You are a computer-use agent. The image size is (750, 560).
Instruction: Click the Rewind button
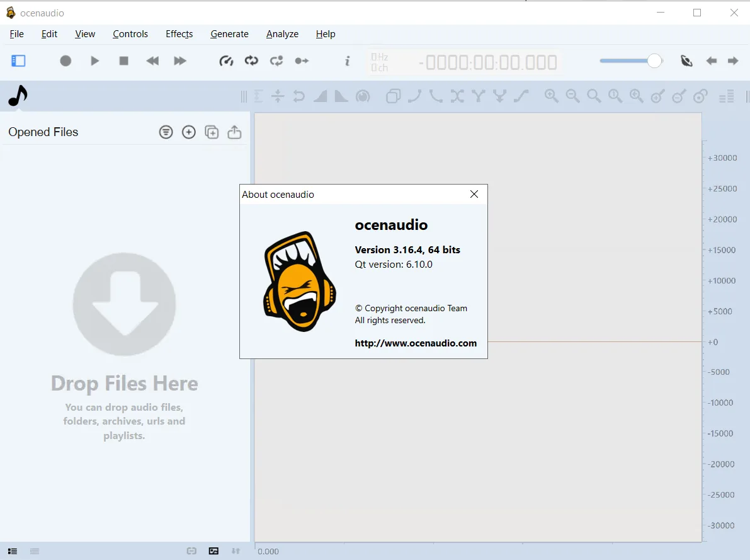point(152,60)
